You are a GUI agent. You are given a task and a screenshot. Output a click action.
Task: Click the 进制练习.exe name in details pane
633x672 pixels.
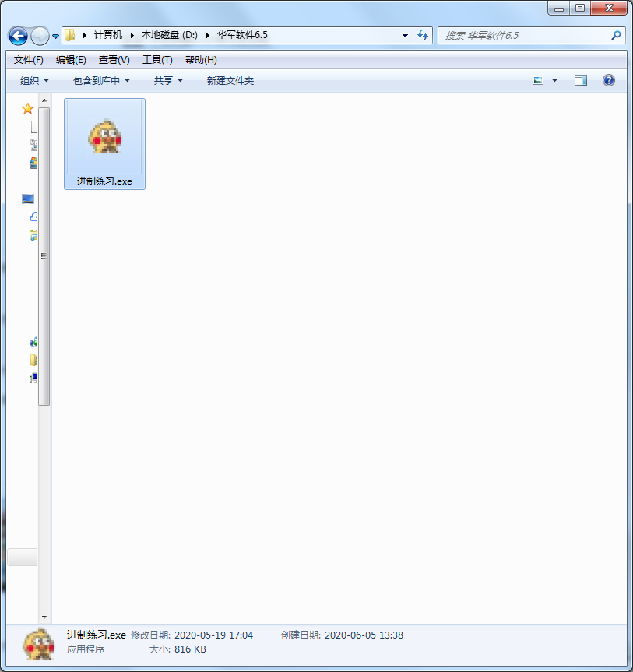pos(97,635)
